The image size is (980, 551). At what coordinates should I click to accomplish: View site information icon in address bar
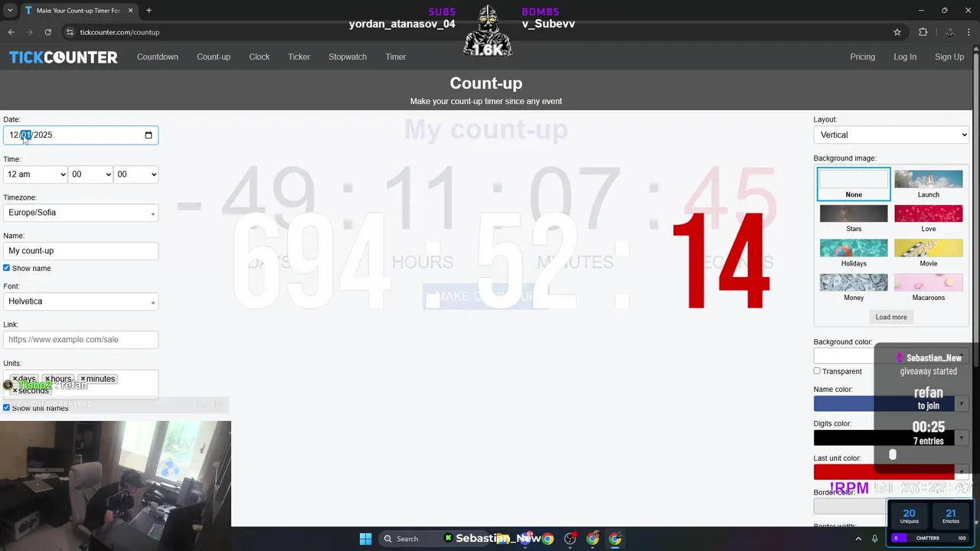point(70,32)
